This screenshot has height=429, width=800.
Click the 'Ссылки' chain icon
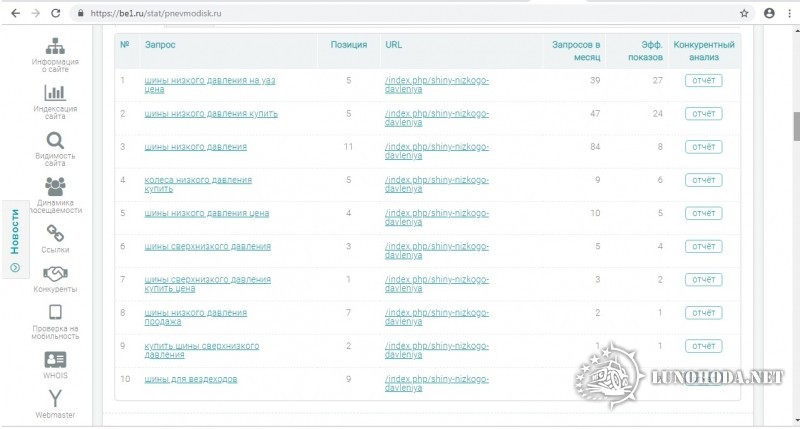55,233
